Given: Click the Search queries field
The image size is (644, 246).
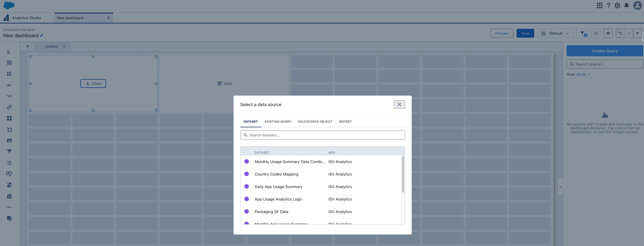Looking at the screenshot, I should [x=605, y=64].
